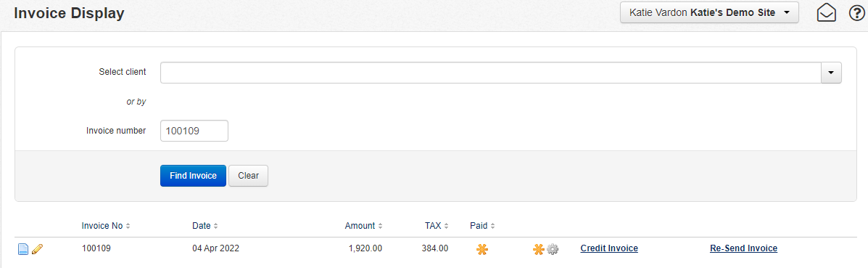Click the Find Invoice button
The height and width of the screenshot is (268, 868).
coord(193,176)
